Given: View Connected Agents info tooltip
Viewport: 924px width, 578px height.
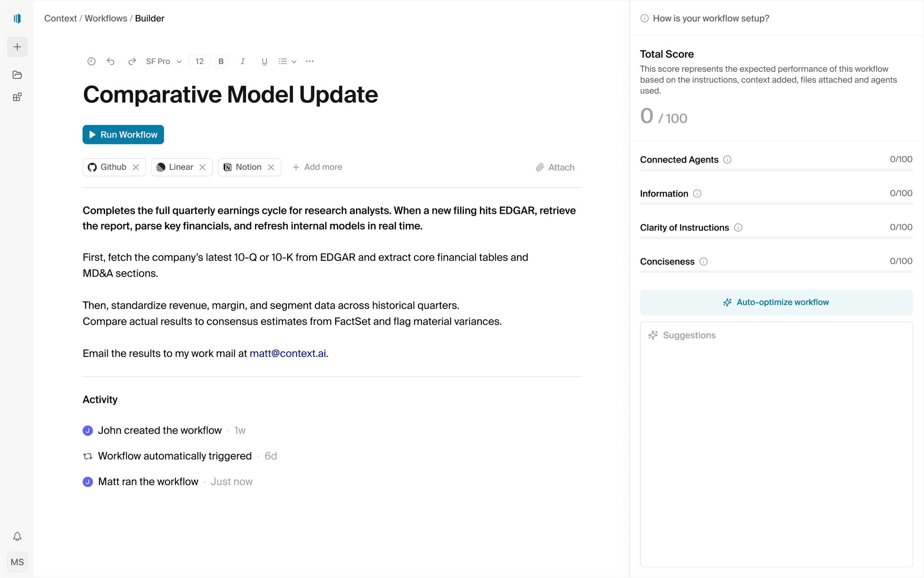Looking at the screenshot, I should tap(727, 159).
